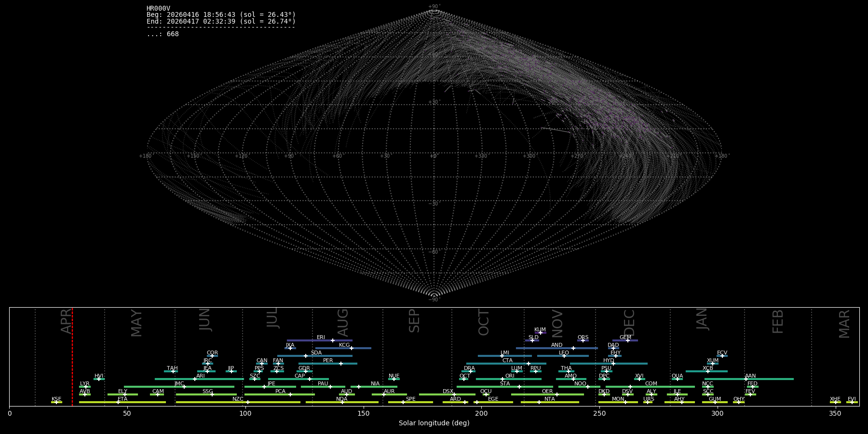Click the ORI shower label
The width and height of the screenshot is (868, 434).
click(510, 376)
